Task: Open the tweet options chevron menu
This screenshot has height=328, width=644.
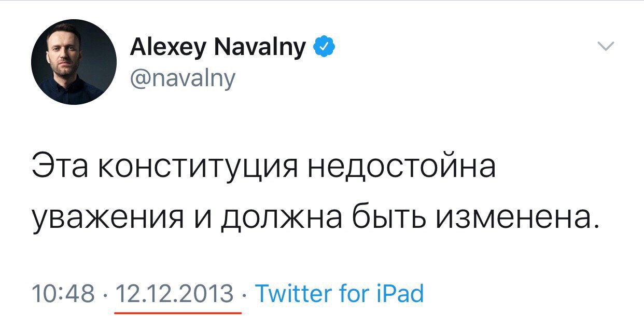Action: [x=606, y=47]
